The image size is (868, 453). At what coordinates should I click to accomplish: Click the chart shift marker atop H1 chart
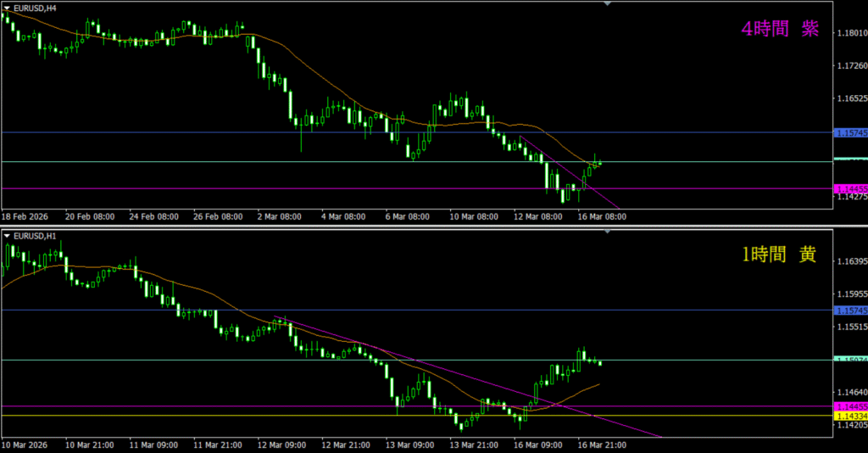(607, 232)
